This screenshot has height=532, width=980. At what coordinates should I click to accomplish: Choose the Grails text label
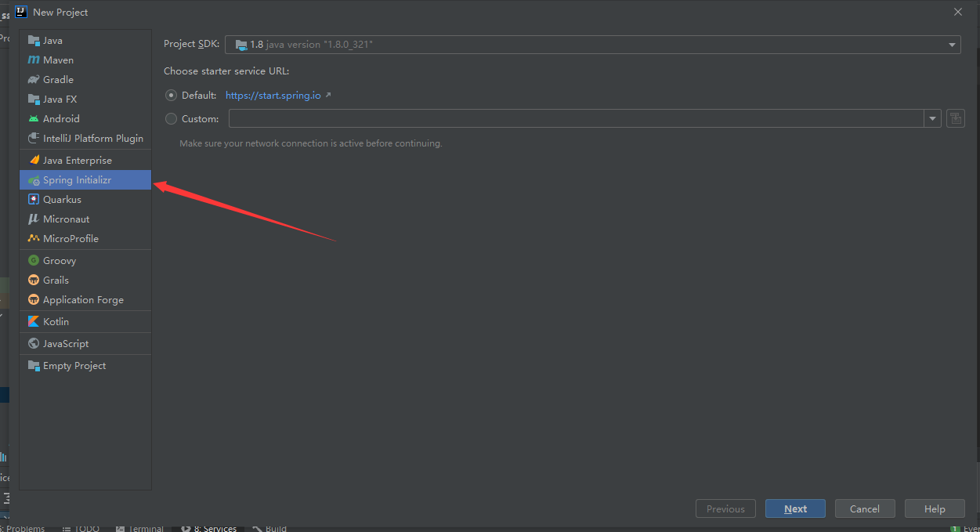[x=56, y=280]
